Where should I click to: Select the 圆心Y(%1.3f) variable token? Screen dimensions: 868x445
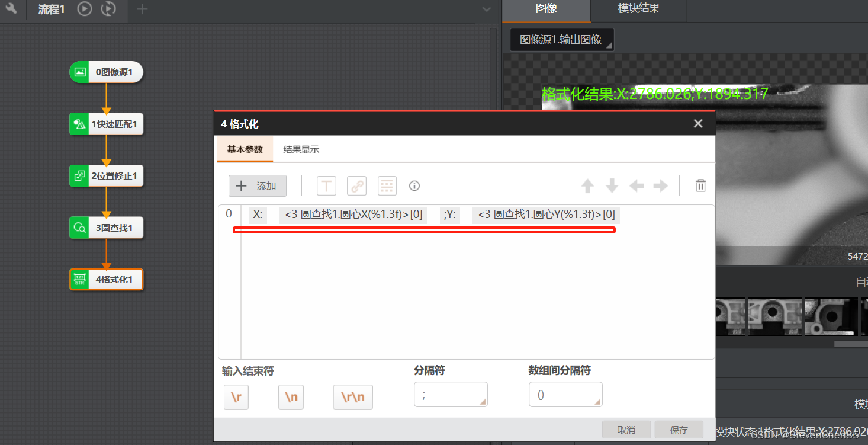tap(546, 215)
